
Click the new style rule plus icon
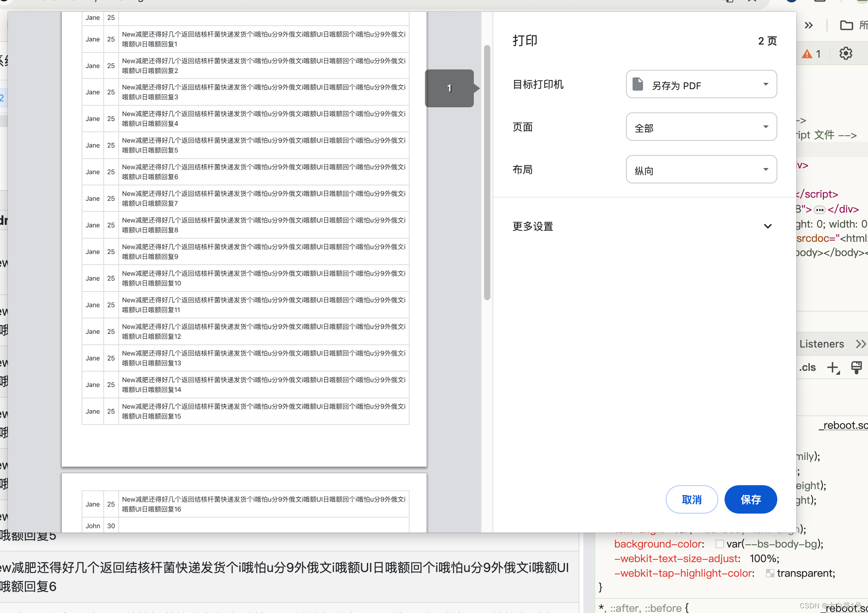click(x=833, y=367)
